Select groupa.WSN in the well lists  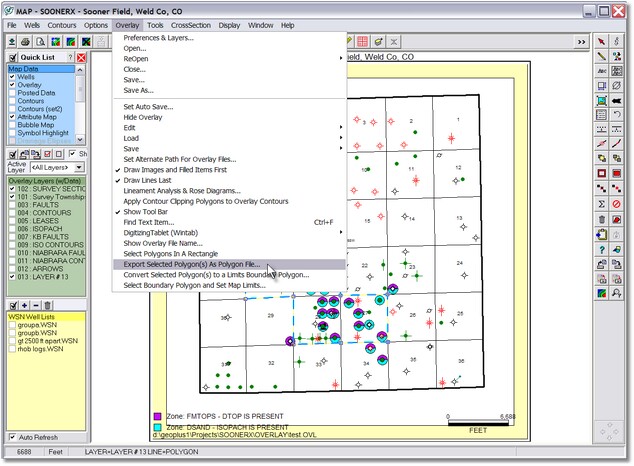click(35, 325)
